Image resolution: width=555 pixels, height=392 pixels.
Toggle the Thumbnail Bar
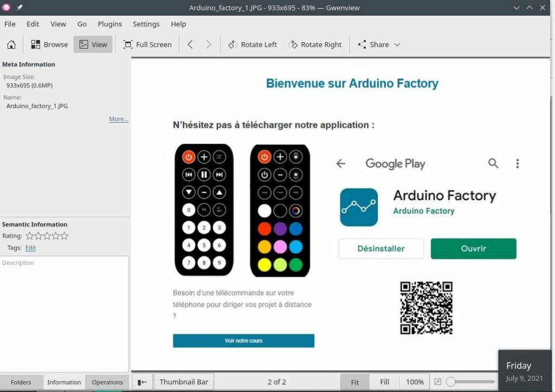point(184,382)
